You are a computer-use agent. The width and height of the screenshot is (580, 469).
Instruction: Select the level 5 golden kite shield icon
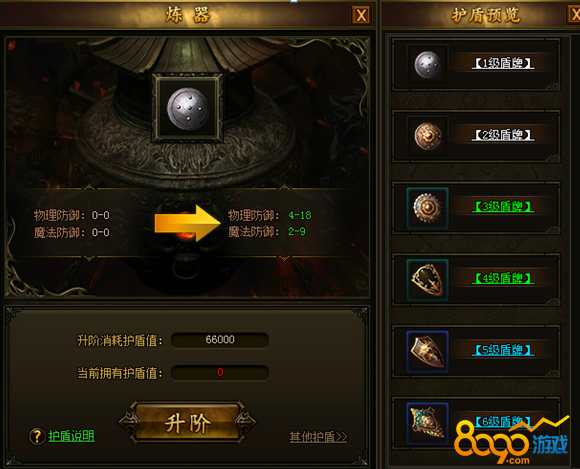click(x=428, y=352)
